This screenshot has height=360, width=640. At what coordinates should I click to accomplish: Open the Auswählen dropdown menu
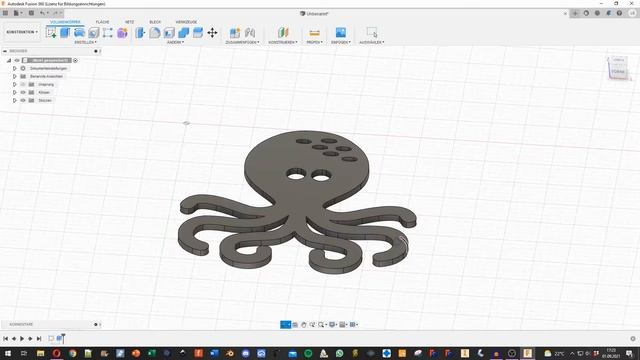point(371,42)
